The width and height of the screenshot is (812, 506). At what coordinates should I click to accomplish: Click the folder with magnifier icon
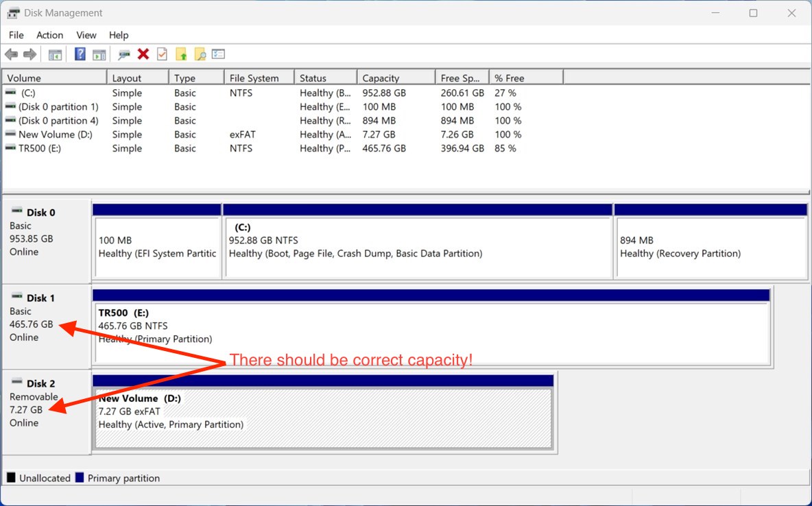pyautogui.click(x=200, y=54)
